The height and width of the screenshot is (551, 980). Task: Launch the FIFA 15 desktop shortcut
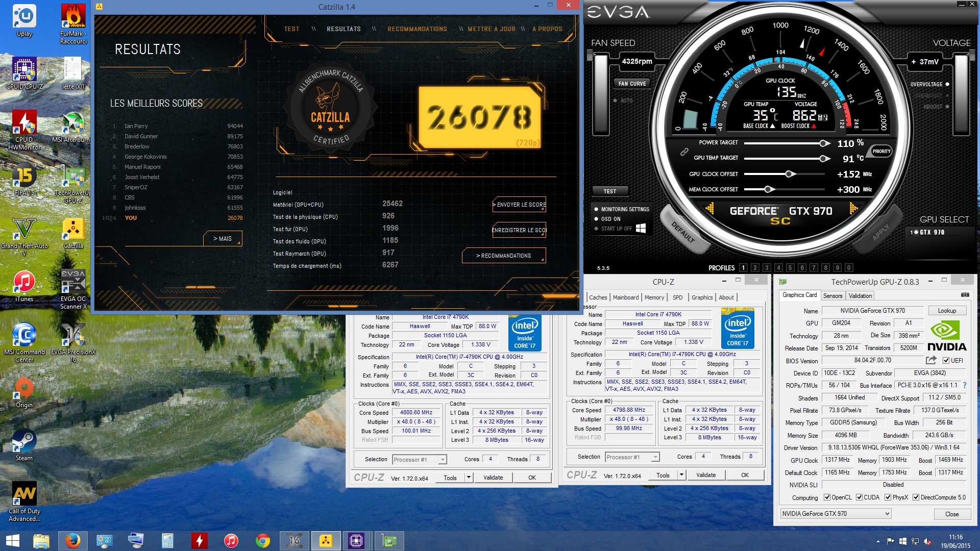(x=24, y=180)
